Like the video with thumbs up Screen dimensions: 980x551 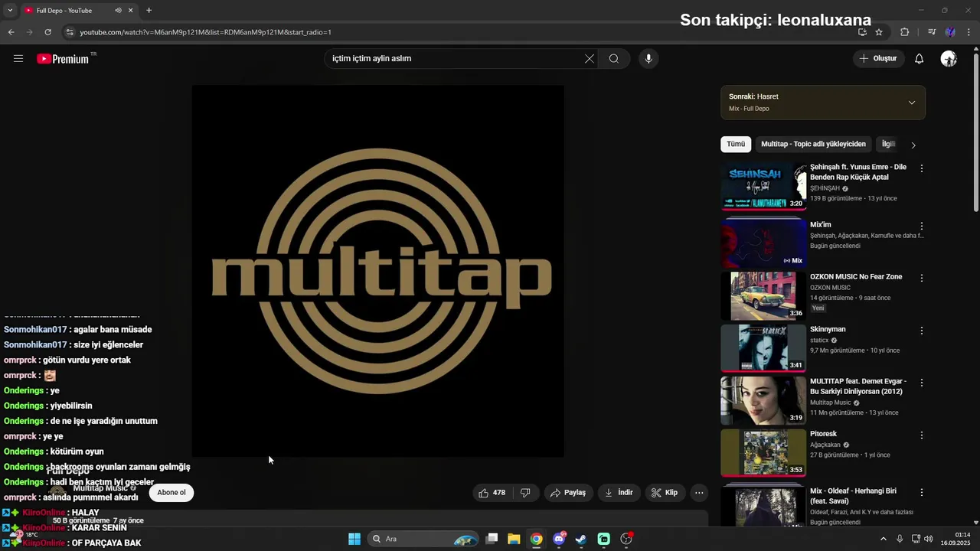(492, 493)
